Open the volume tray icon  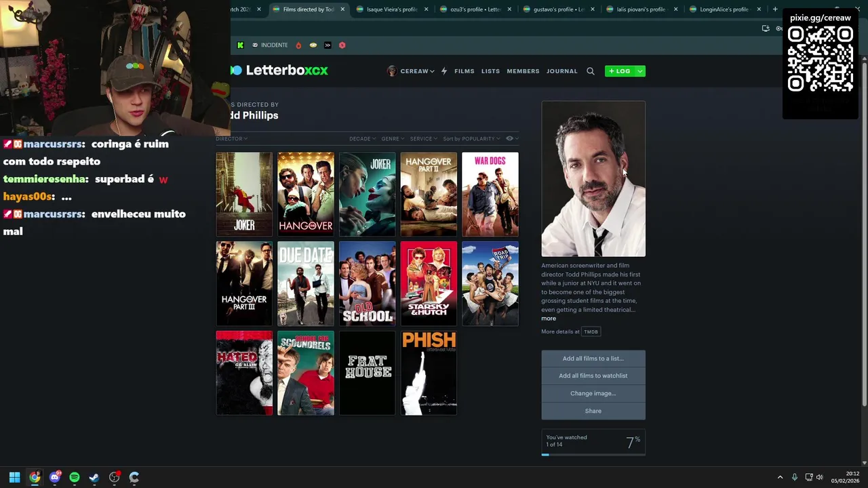click(x=819, y=477)
